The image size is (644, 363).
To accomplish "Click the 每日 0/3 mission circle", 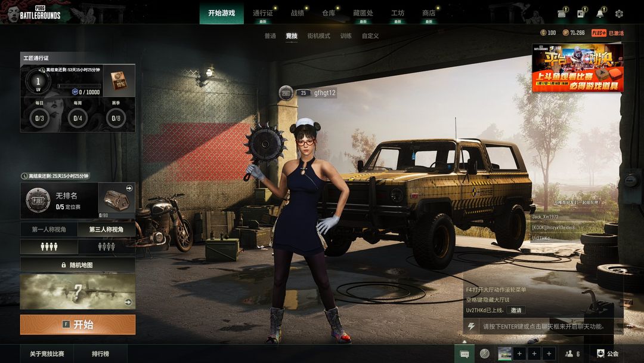I will coord(39,118).
